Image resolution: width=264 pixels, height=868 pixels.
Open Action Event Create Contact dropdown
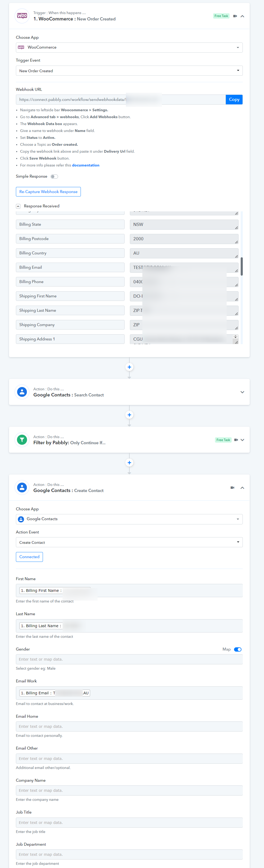click(129, 542)
